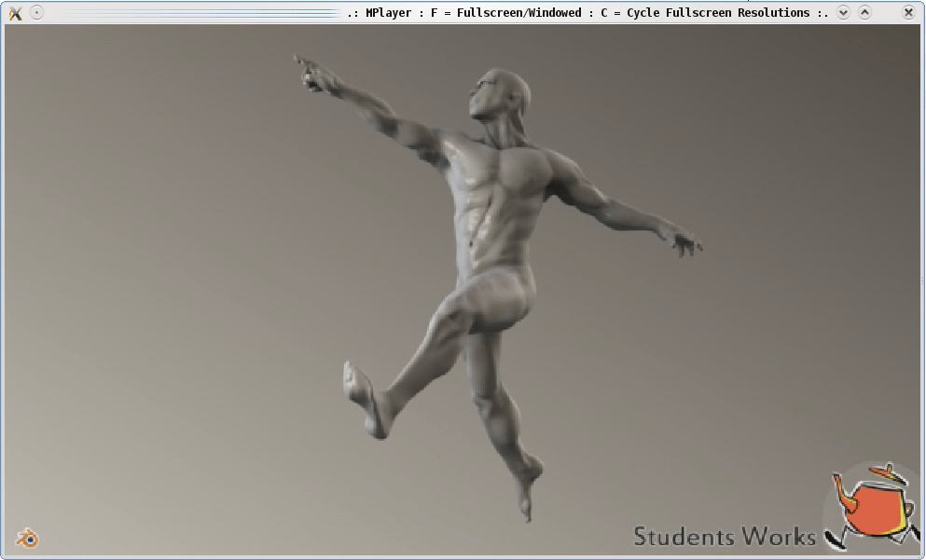926x560 pixels.
Task: Close the MPlayer window
Action: click(x=908, y=12)
